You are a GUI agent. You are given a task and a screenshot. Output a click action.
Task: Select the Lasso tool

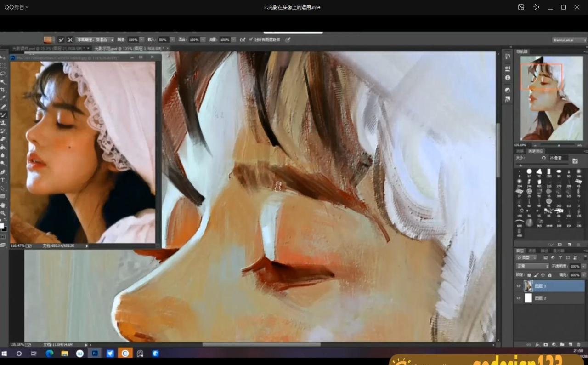(3, 74)
